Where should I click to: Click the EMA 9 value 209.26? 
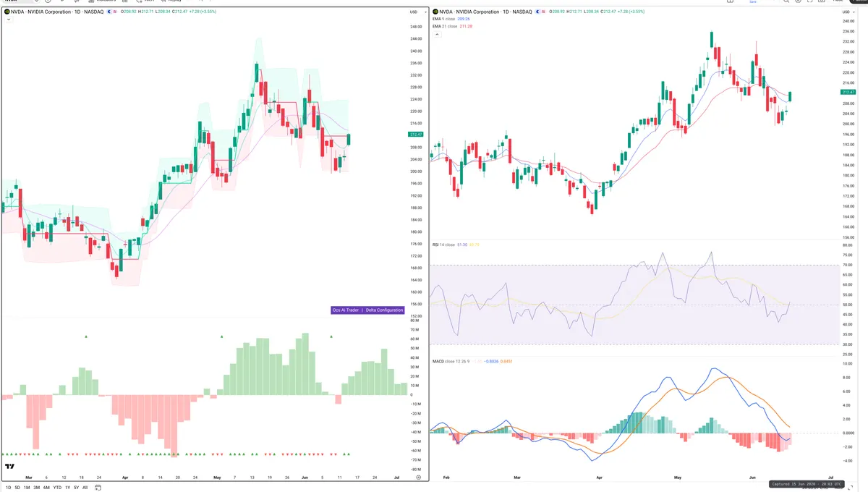464,19
